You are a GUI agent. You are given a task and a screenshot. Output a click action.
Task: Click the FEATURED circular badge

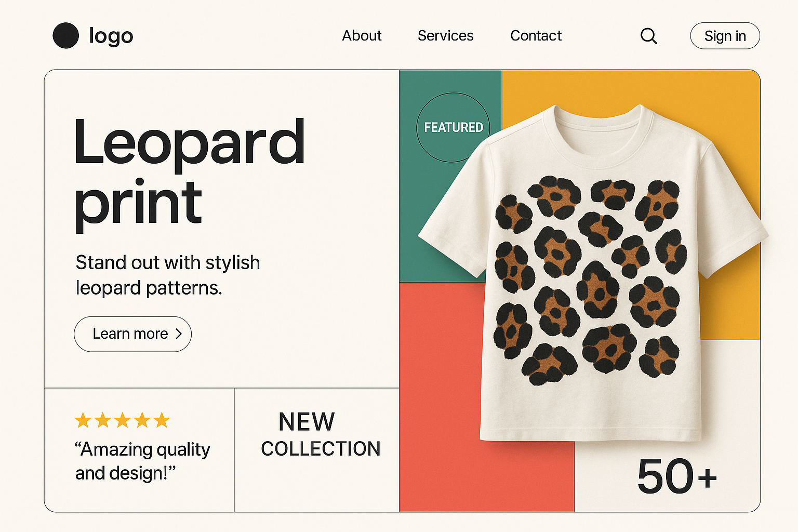click(x=453, y=127)
